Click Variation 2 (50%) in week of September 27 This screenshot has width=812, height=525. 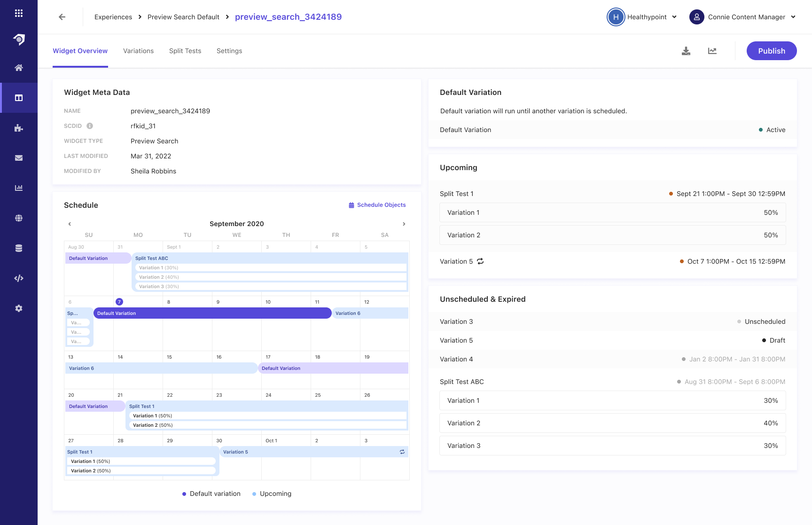(141, 470)
